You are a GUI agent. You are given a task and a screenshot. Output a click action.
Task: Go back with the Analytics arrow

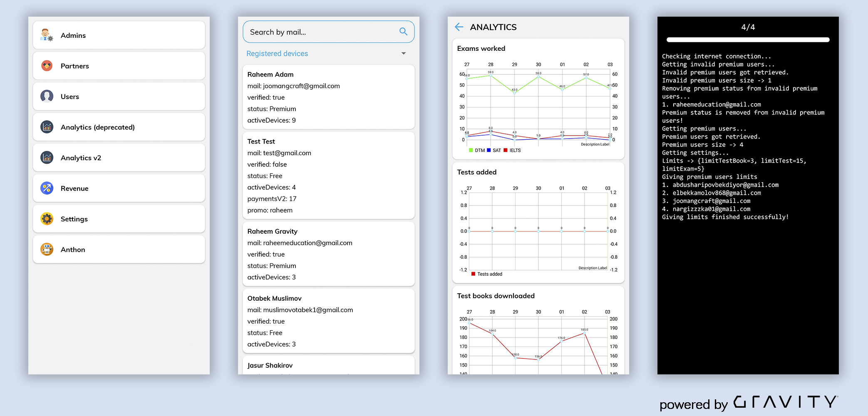[x=459, y=27]
